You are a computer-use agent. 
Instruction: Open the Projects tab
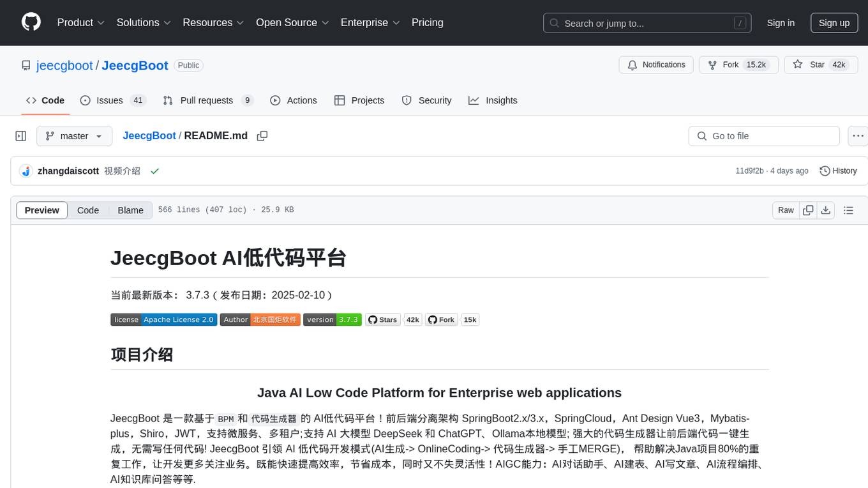[359, 100]
